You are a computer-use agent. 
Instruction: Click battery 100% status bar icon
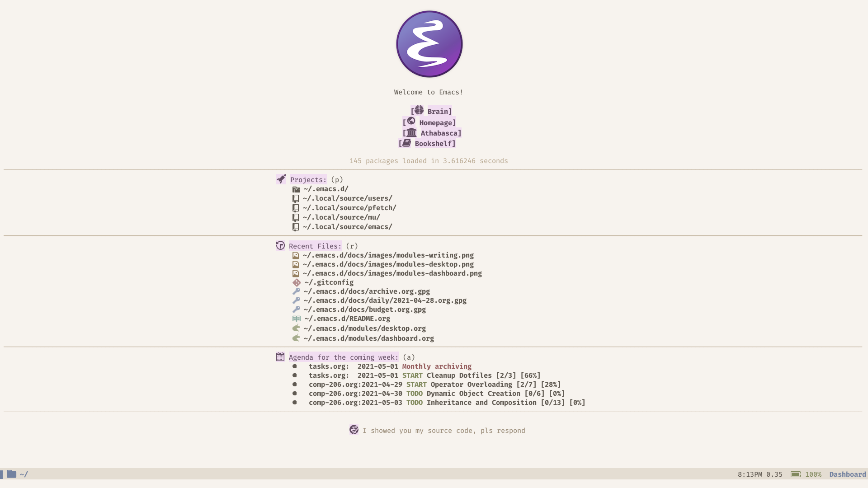795,474
